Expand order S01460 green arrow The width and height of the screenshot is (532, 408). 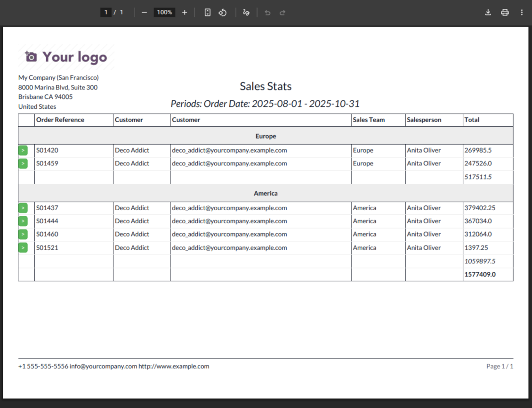[x=23, y=234]
